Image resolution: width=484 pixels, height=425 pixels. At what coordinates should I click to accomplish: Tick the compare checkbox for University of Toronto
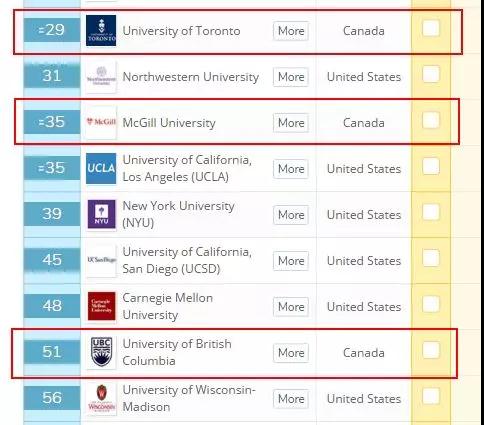tap(431, 28)
